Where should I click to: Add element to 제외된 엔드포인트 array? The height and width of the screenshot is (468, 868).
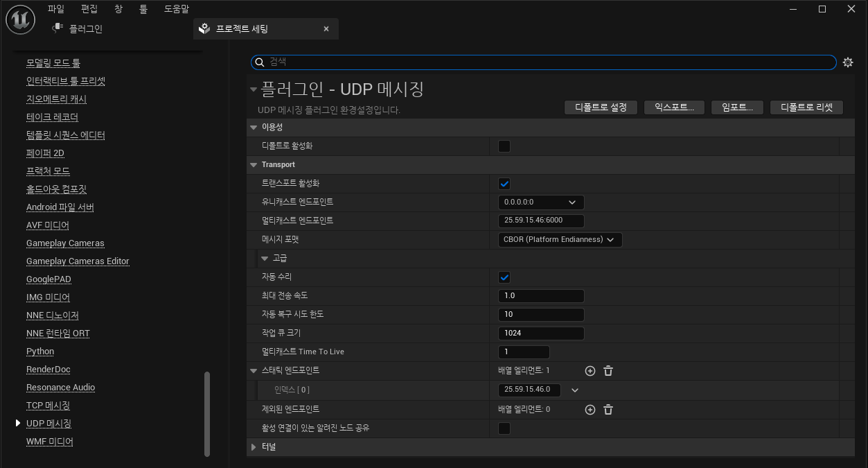(x=590, y=410)
